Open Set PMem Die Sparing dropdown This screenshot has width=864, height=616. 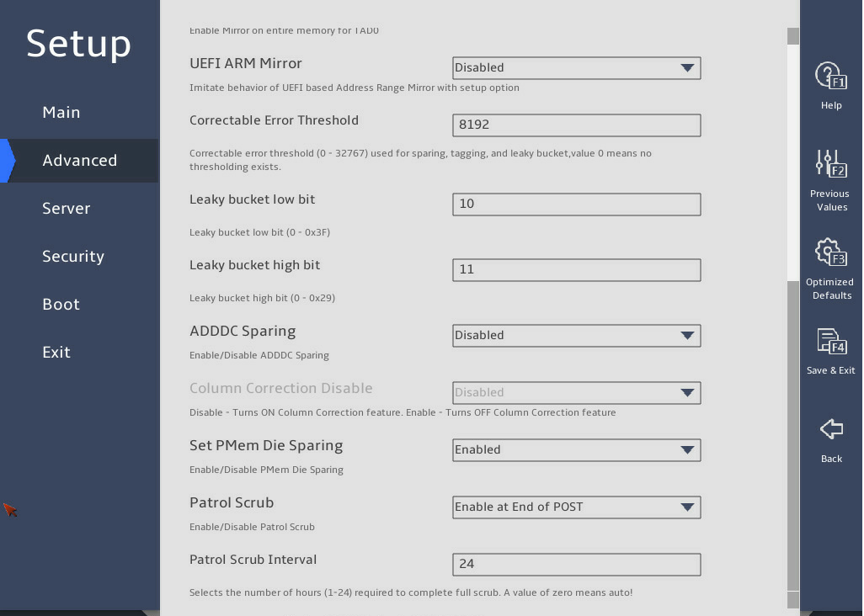[x=576, y=449]
